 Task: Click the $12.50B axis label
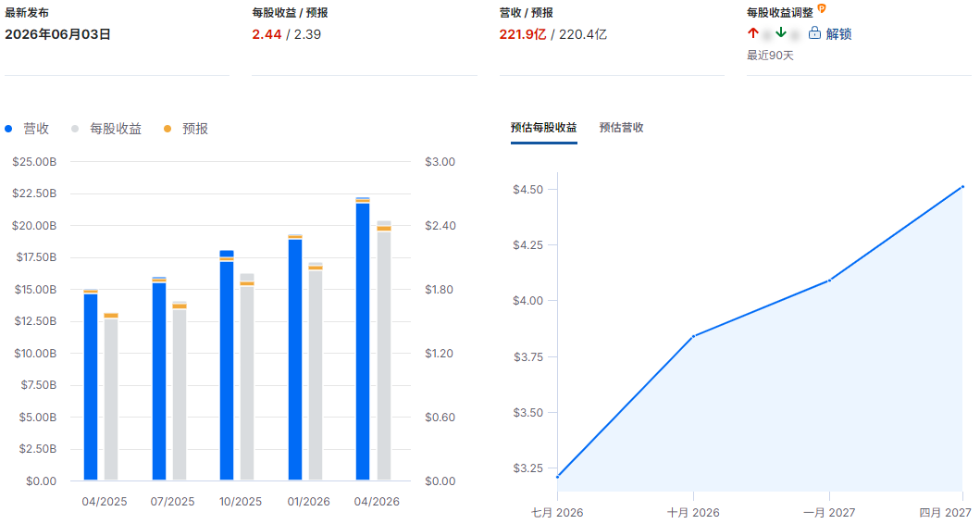tap(34, 321)
